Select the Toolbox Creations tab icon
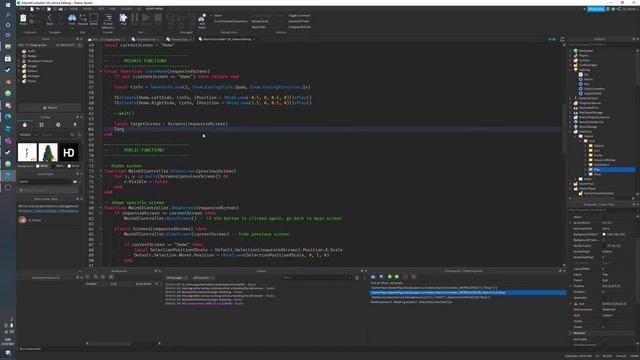This screenshot has width=640, height=360. (x=75, y=124)
